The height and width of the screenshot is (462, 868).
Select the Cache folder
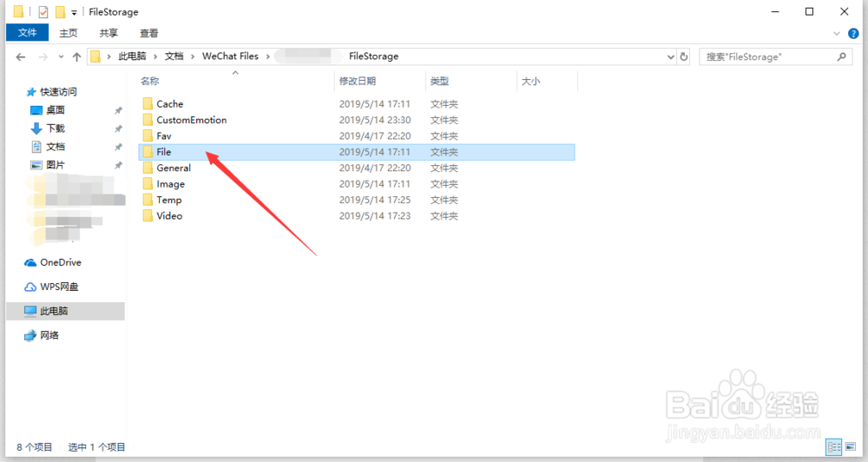point(357,103)
